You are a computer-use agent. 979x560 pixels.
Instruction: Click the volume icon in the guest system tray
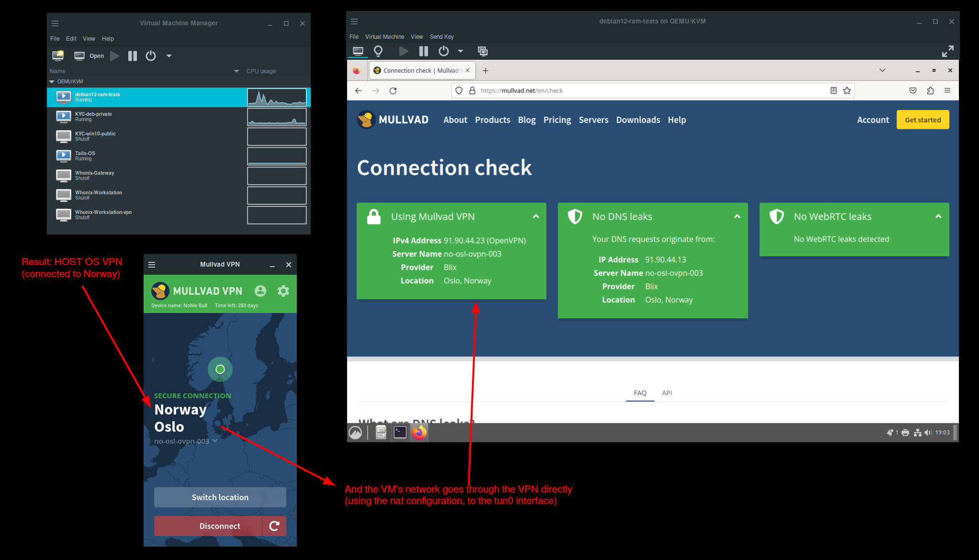click(x=928, y=433)
